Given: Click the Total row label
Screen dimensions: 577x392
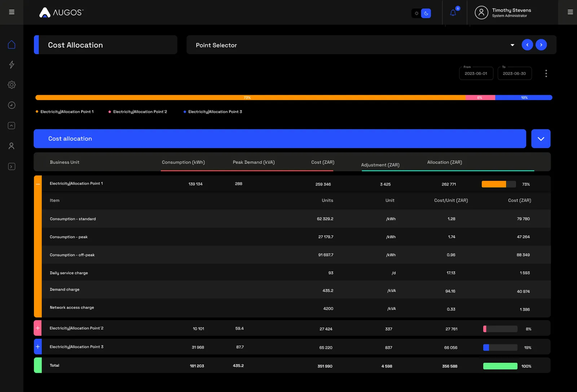Looking at the screenshot, I should point(54,365).
